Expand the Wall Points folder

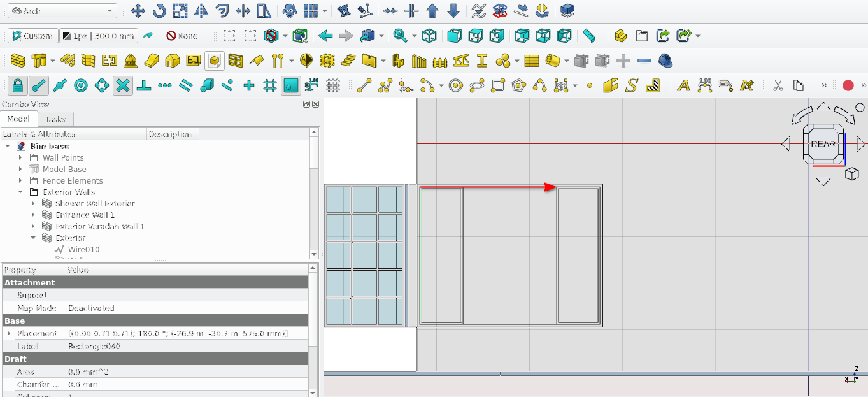[21, 157]
